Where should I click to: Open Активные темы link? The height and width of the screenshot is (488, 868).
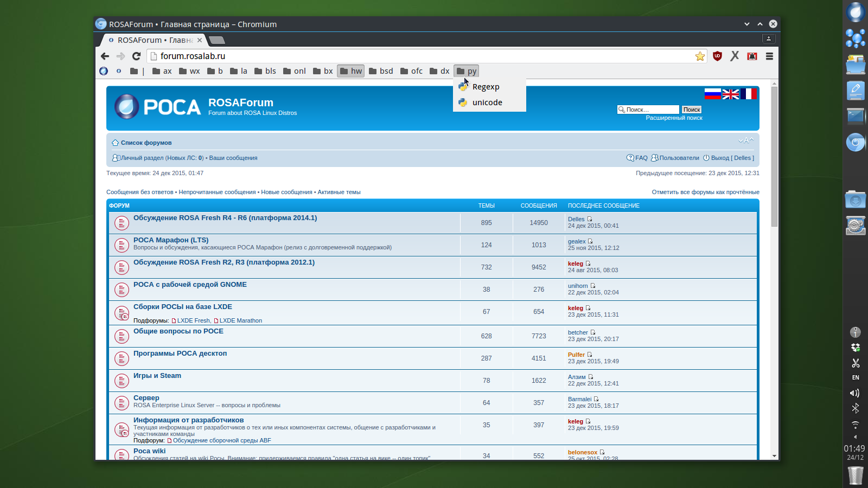pyautogui.click(x=339, y=192)
